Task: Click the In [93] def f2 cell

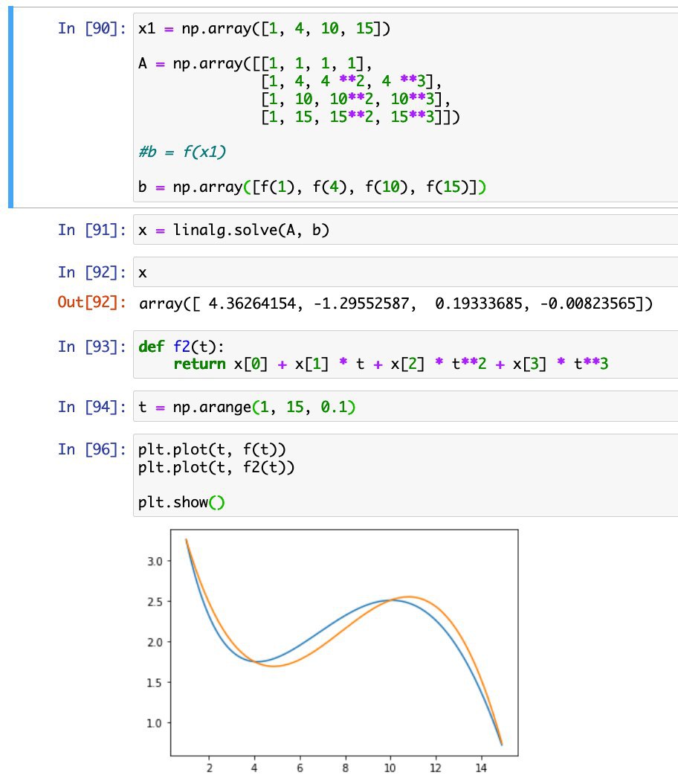Action: pos(405,355)
